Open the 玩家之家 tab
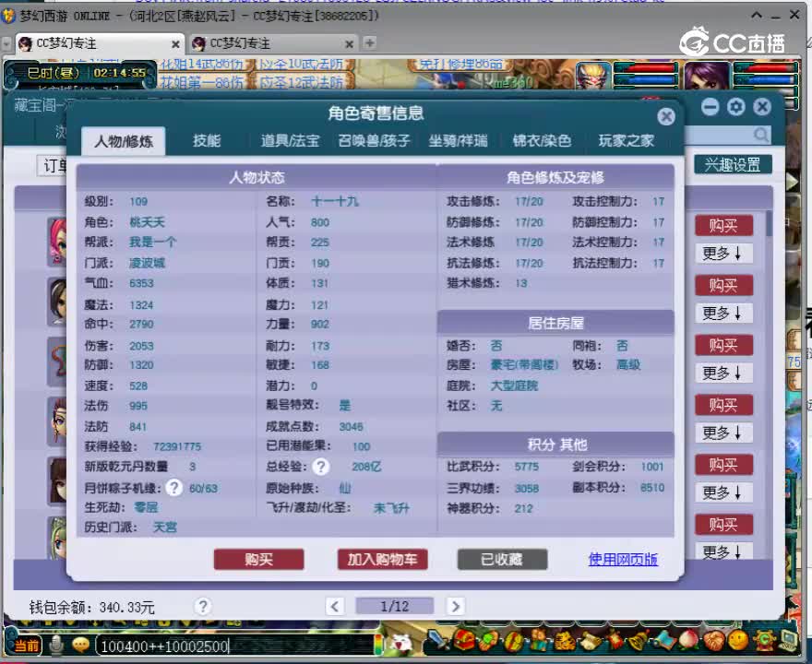812x664 pixels. (x=626, y=141)
